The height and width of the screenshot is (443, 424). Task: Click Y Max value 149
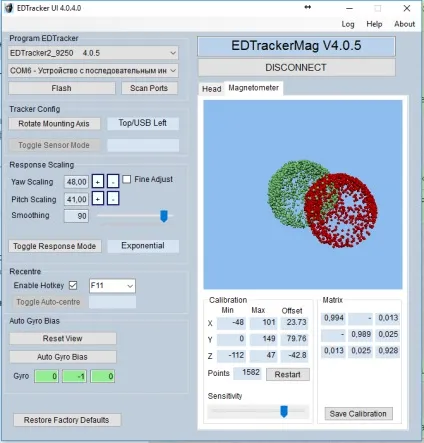point(263,339)
